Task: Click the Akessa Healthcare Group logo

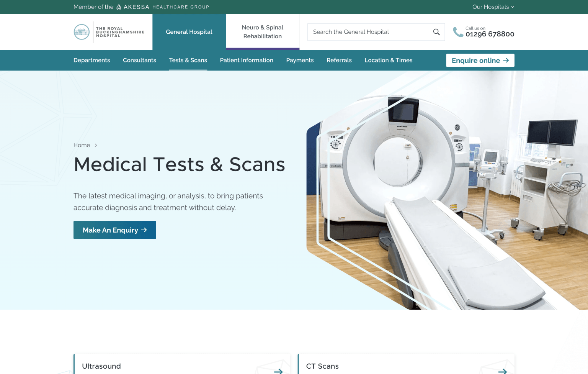Action: [x=162, y=7]
